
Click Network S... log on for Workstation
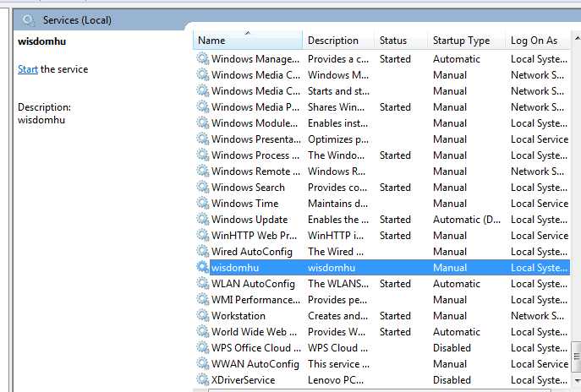pos(537,316)
